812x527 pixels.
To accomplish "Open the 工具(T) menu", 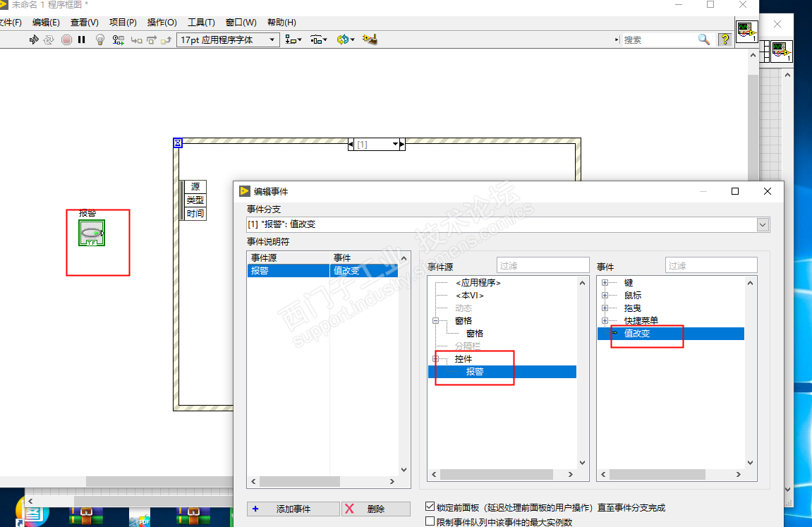I will [201, 23].
